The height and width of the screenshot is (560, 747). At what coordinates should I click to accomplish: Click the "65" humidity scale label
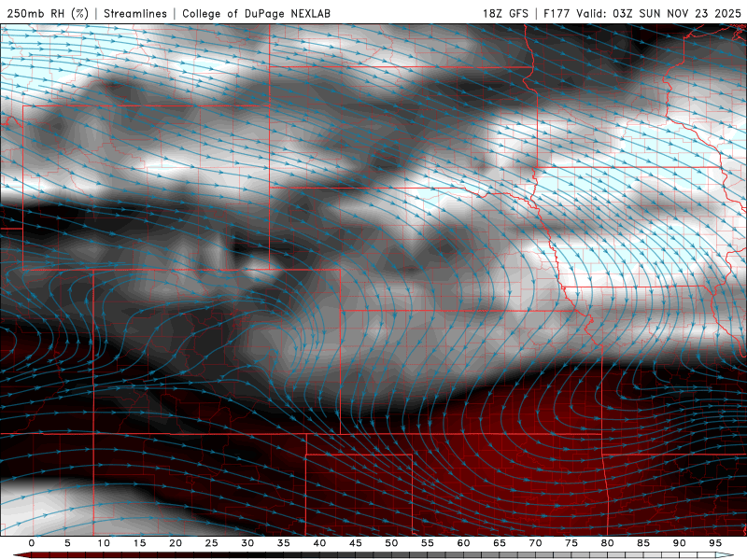coord(500,543)
